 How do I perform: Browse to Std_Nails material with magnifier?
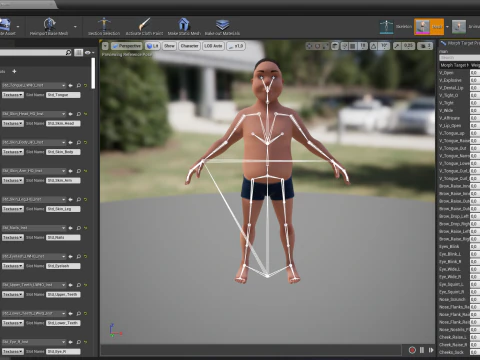tap(79, 228)
